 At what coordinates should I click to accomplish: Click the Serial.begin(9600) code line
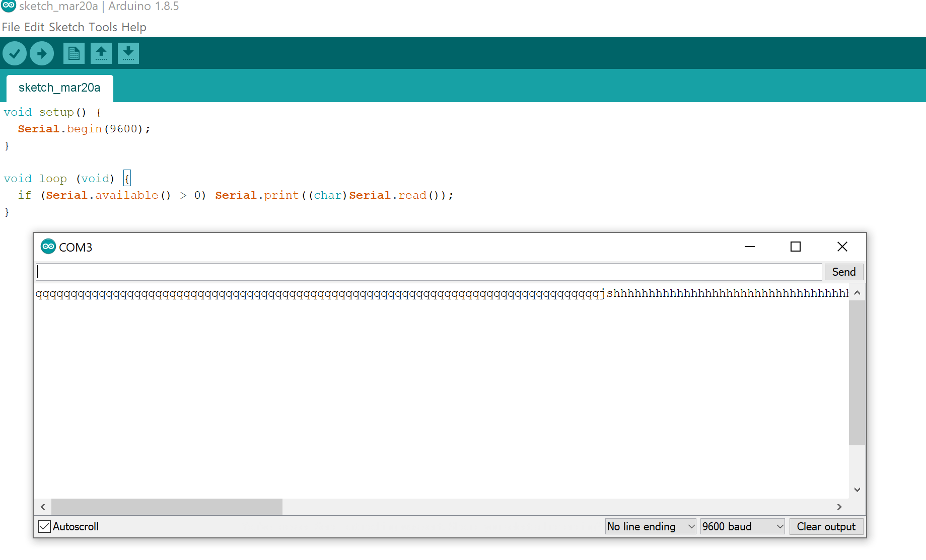click(84, 129)
